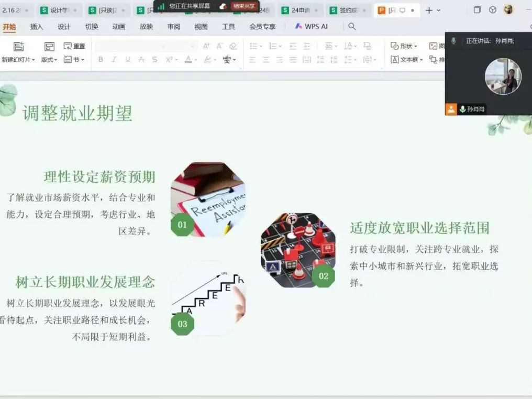
Task: Click the New Slide (新建幻灯片) icon
Action: click(18, 47)
